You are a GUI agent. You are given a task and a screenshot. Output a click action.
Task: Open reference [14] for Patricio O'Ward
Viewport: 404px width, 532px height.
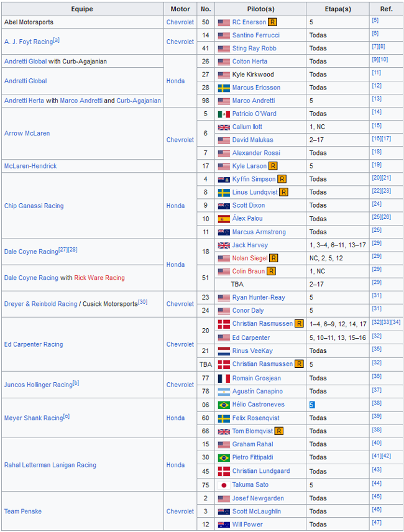pyautogui.click(x=377, y=112)
